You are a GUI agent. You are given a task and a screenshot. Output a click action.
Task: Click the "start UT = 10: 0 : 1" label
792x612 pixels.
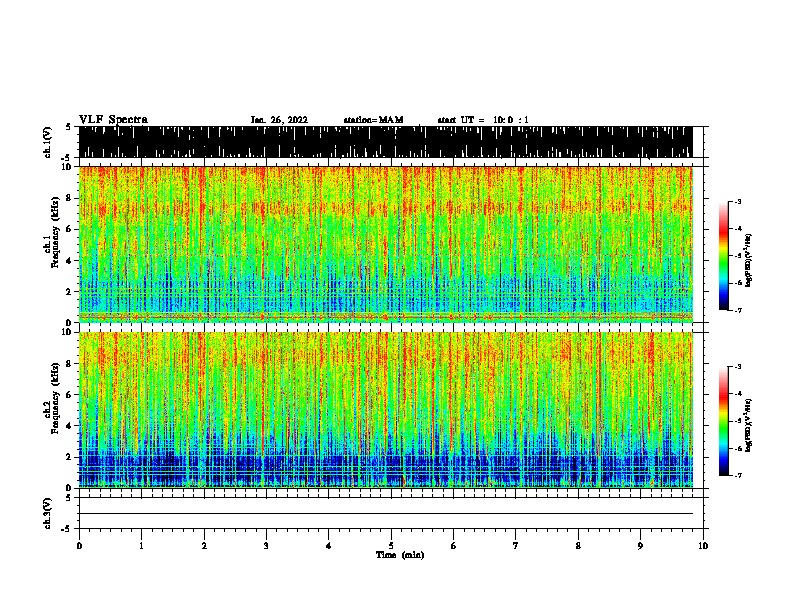click(x=483, y=120)
